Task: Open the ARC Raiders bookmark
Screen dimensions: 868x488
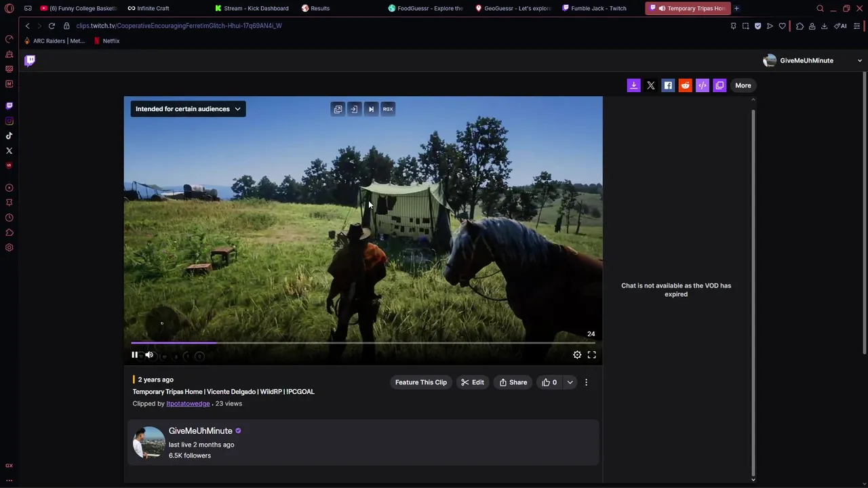Action: pos(54,41)
